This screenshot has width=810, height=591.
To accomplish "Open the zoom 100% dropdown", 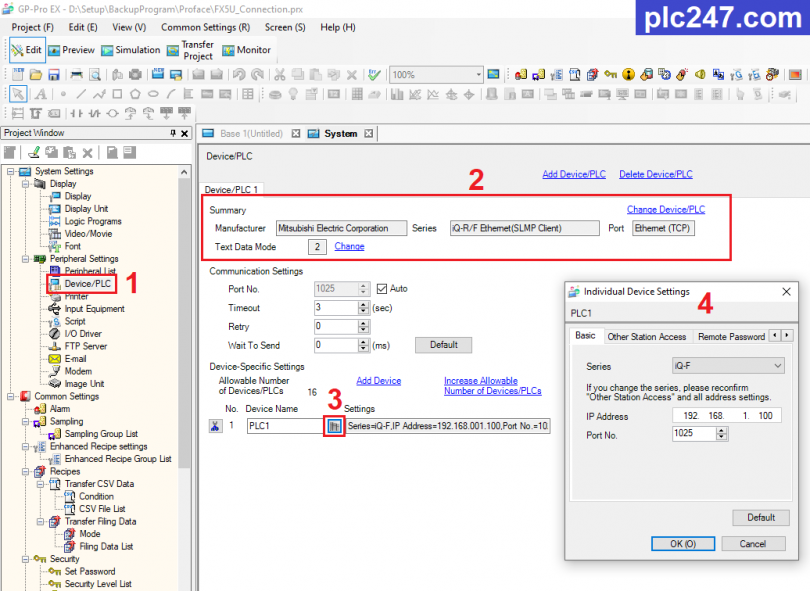I will (x=478, y=75).
